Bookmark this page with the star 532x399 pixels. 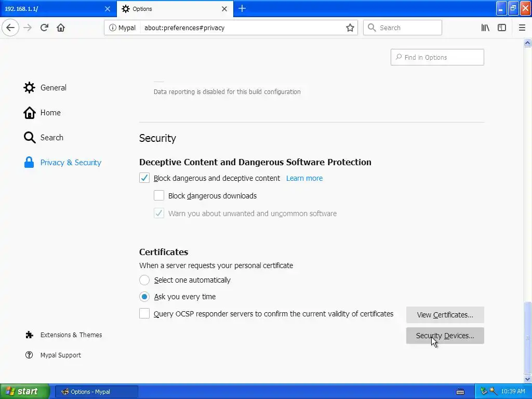click(350, 28)
